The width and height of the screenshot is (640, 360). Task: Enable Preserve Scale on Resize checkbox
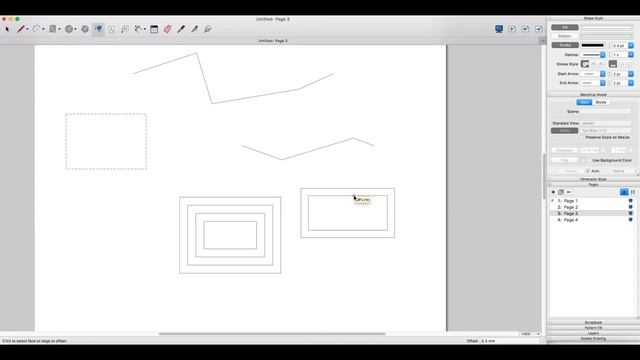click(583, 138)
